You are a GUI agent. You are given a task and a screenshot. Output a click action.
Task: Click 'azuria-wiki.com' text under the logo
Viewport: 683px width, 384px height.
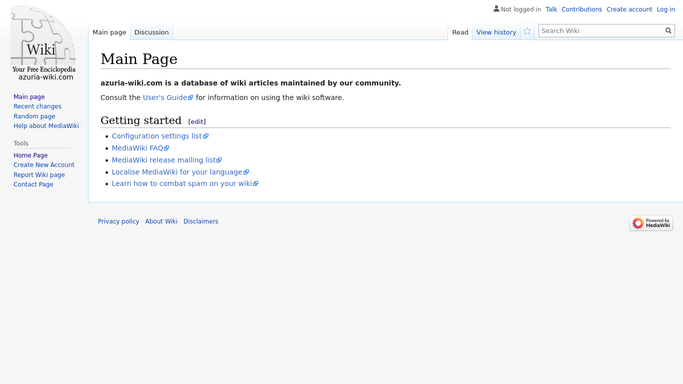click(x=46, y=77)
